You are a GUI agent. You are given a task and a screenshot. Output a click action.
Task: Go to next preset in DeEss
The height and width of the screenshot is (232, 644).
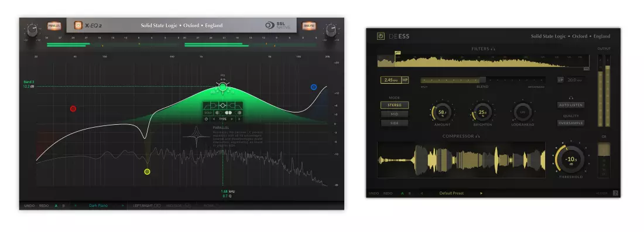pyautogui.click(x=481, y=193)
